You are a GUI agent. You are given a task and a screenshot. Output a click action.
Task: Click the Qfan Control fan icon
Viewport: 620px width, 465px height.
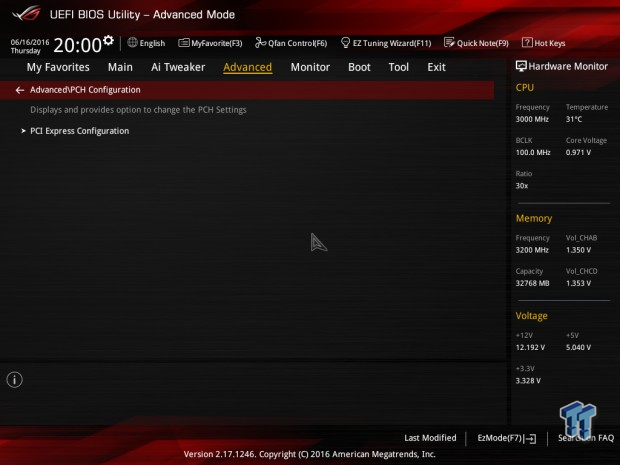pyautogui.click(x=260, y=43)
